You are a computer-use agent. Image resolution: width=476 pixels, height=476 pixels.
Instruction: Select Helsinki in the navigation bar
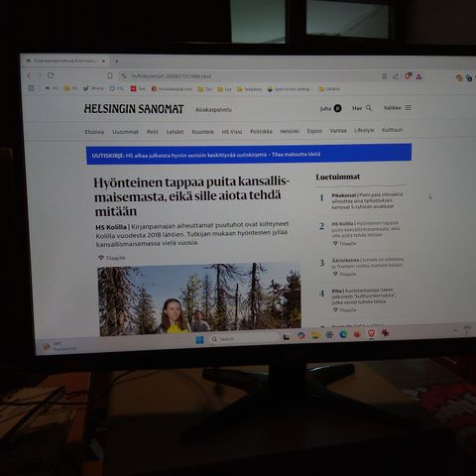click(x=290, y=131)
